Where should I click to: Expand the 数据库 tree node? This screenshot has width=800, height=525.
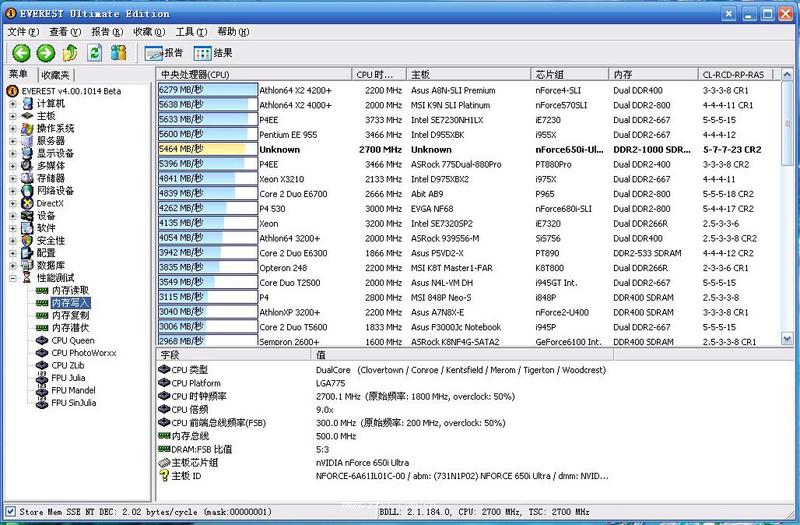pos(13,265)
